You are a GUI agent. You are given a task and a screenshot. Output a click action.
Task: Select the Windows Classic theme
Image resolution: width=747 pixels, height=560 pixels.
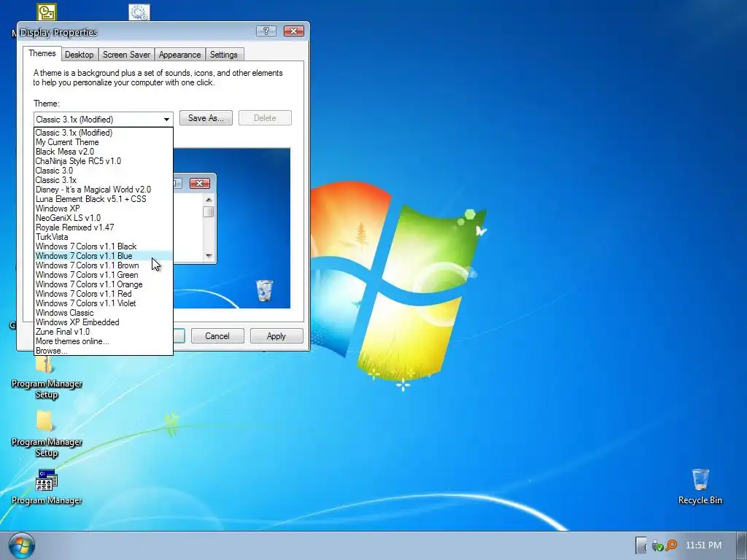tap(104, 313)
